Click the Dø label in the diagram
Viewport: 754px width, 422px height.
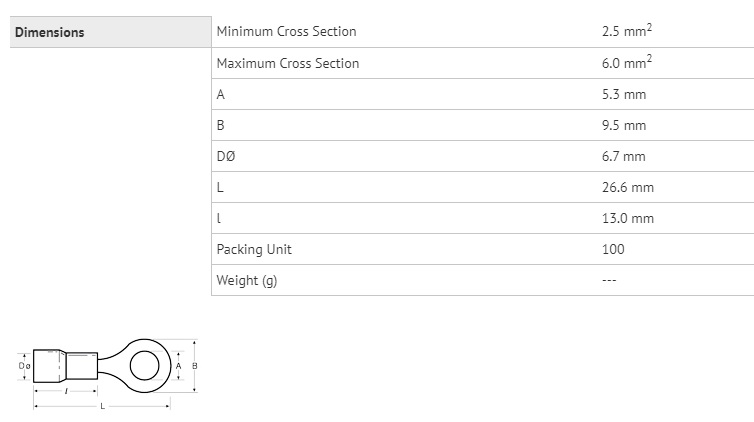coord(25,366)
